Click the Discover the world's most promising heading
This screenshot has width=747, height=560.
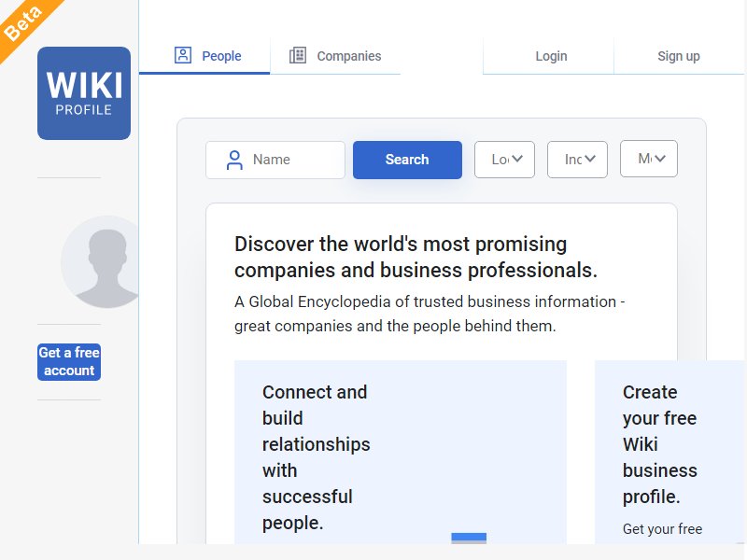pos(416,258)
